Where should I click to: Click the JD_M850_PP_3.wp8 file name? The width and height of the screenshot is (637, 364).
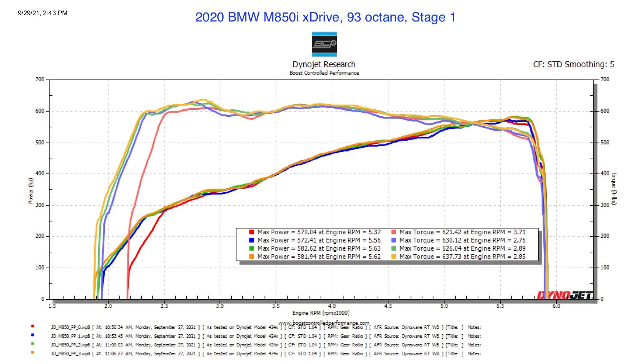70,354
